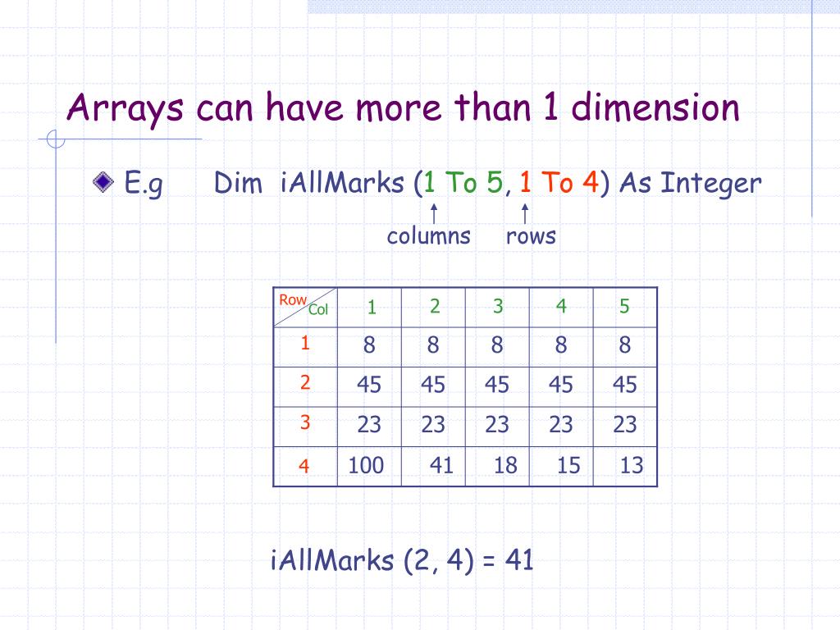This screenshot has height=630, width=840.
Task: Click table cell "15"
Action: (568, 465)
